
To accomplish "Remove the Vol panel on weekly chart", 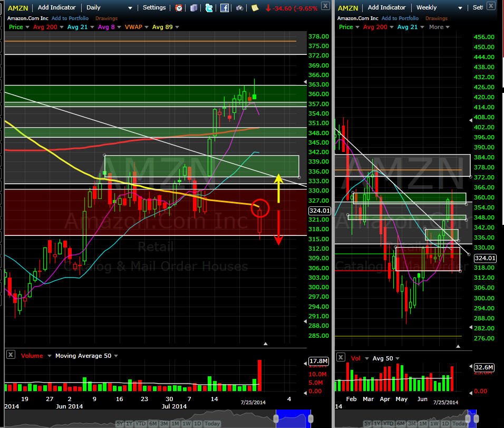I will click(x=341, y=357).
